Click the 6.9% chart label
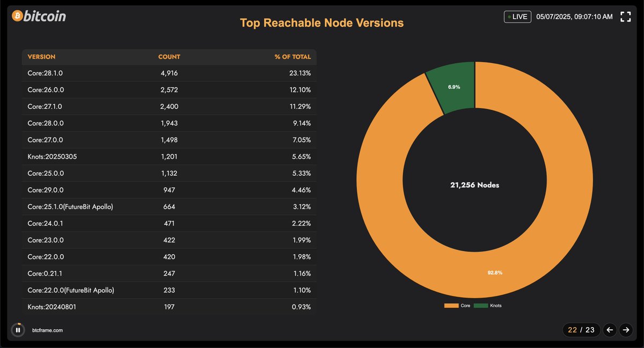The width and height of the screenshot is (644, 348). coord(454,86)
